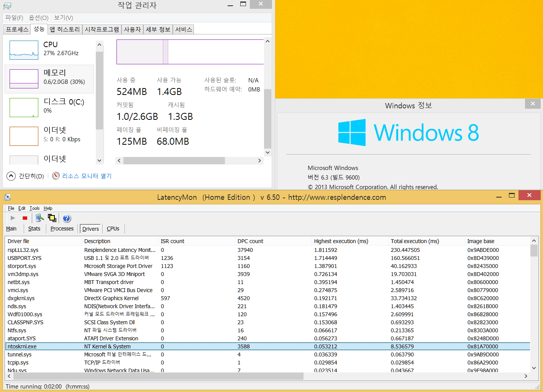Sort by Highest execution (ms) column header

coord(350,241)
